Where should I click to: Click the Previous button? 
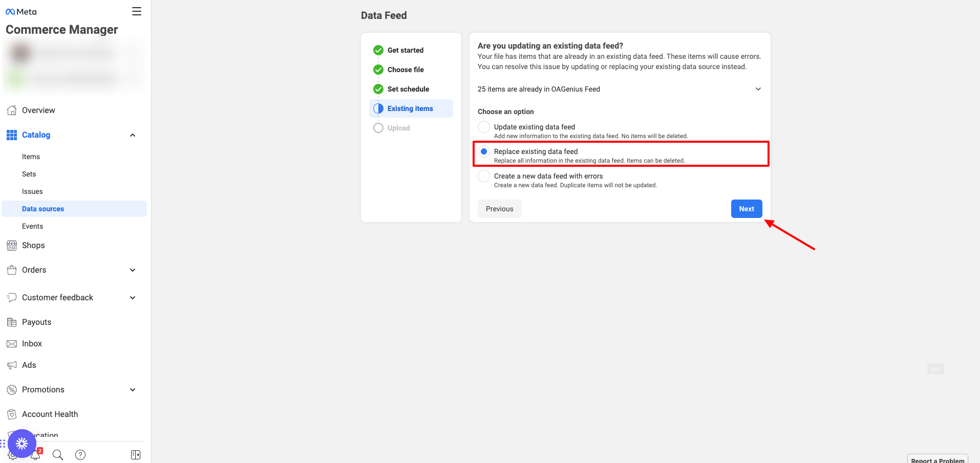[x=499, y=209]
